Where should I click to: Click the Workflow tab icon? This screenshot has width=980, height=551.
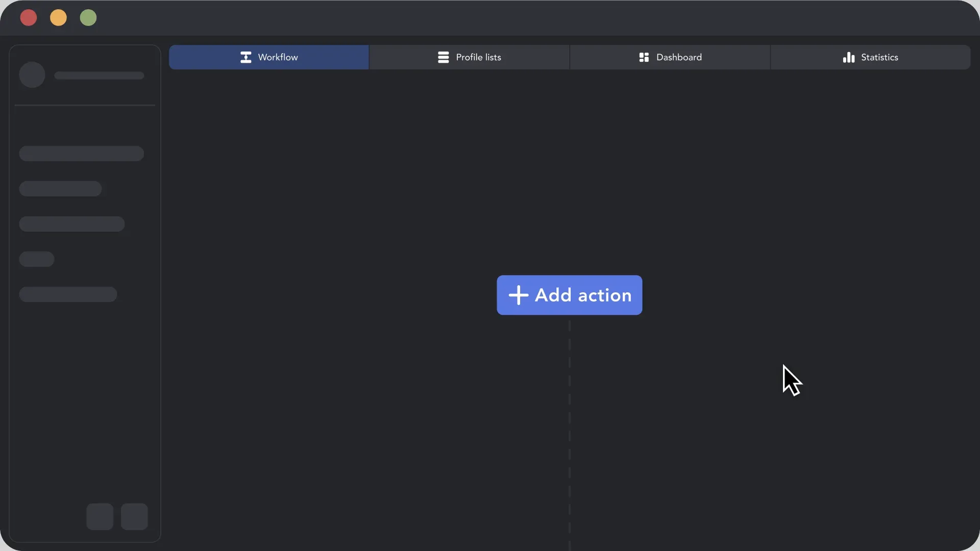coord(246,57)
